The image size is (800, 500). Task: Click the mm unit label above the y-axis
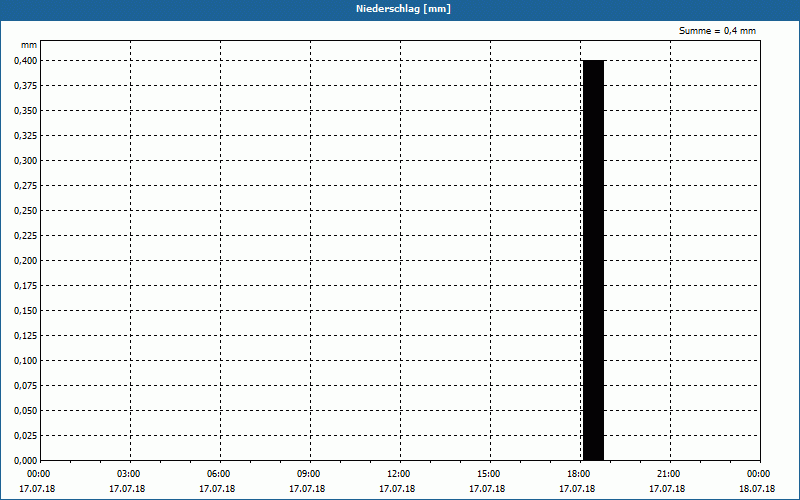(x=29, y=45)
